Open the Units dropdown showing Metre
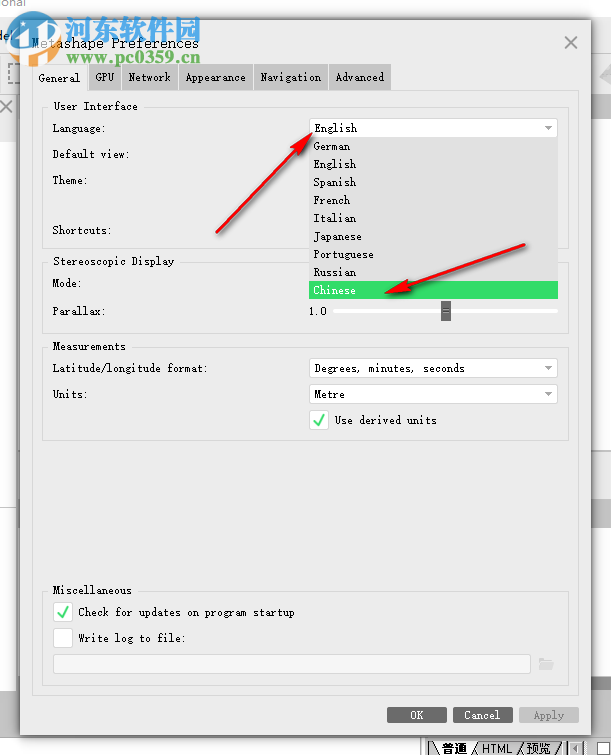The width and height of the screenshot is (611, 755). pyautogui.click(x=433, y=394)
